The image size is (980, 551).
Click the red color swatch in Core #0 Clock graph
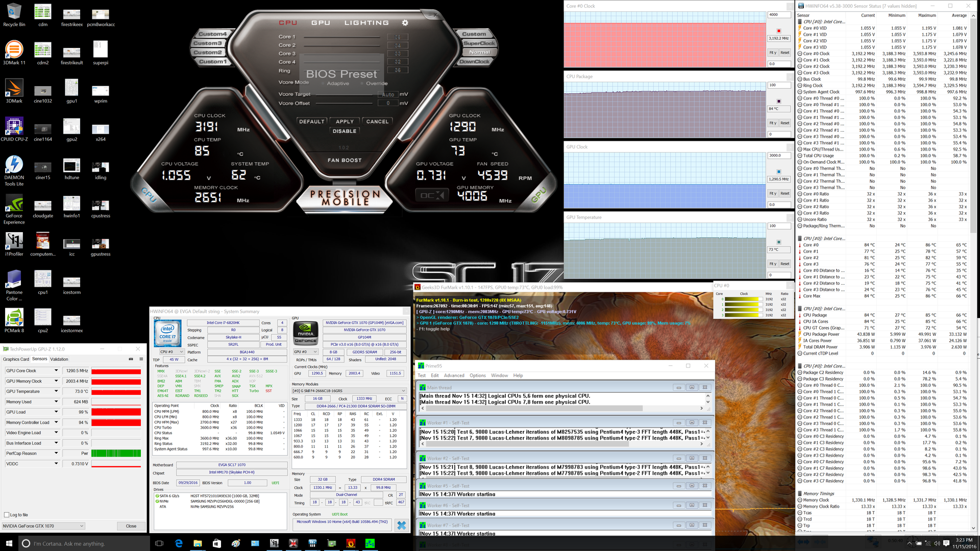778,31
